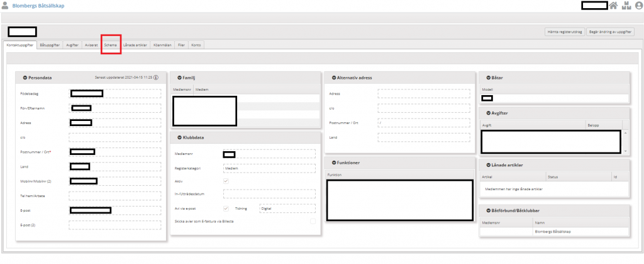Collapse the Familj panel
The image size is (644, 264).
(x=179, y=77)
